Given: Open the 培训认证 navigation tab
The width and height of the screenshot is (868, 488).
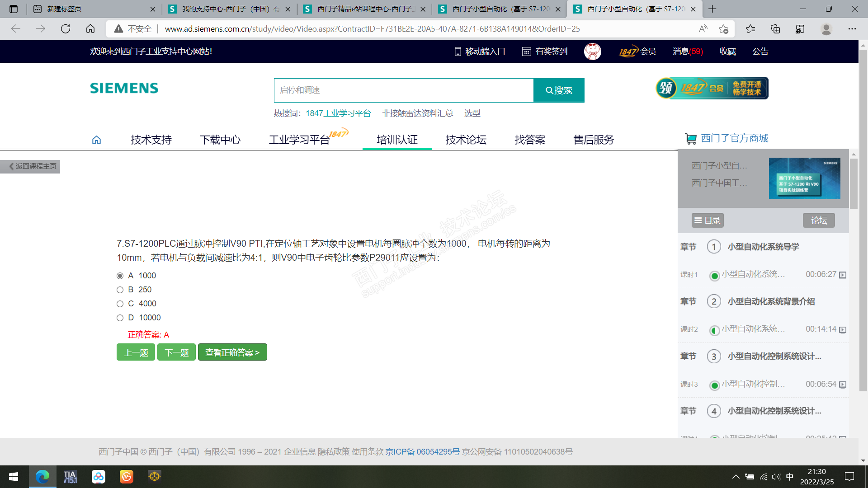Looking at the screenshot, I should 397,140.
